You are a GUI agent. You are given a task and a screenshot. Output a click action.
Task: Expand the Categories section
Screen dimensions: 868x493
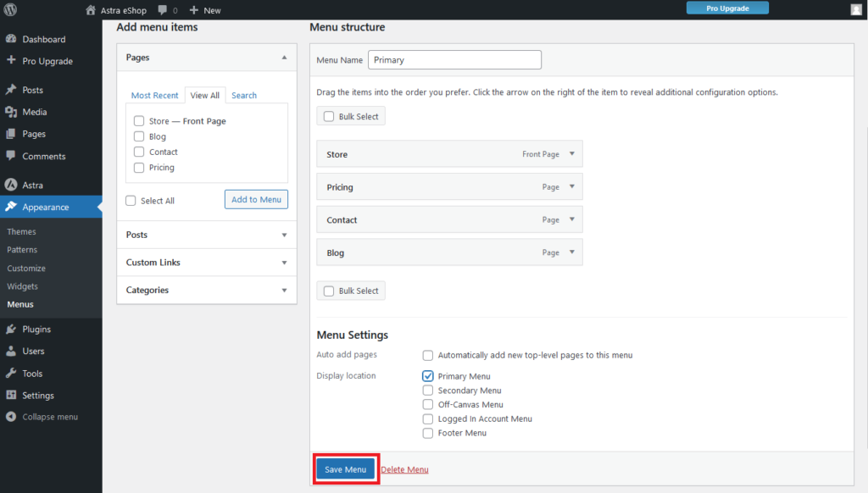coord(206,291)
